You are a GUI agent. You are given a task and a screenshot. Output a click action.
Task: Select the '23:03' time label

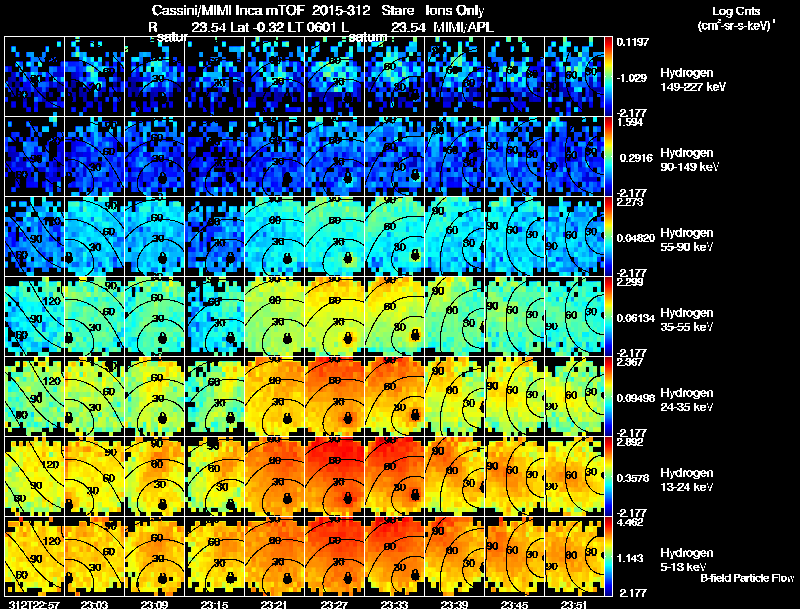pyautogui.click(x=94, y=604)
